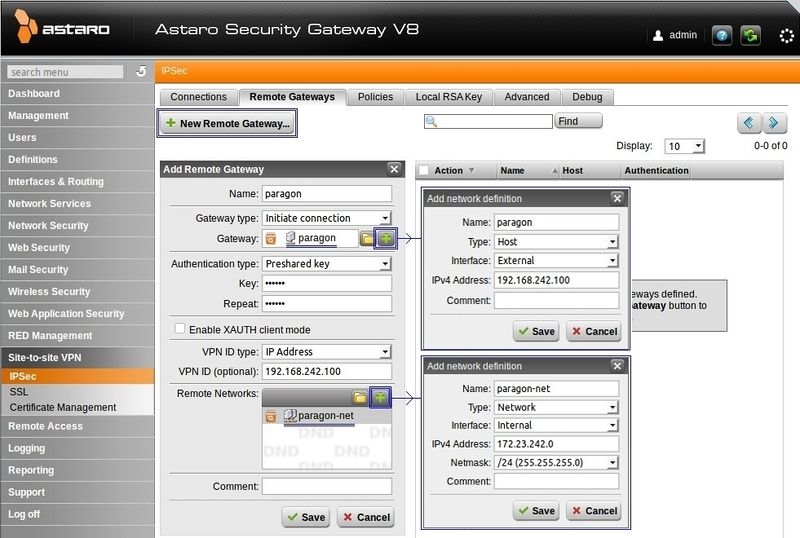Image resolution: width=800 pixels, height=538 pixels.
Task: Click the green reload icon in header
Action: coord(751,35)
